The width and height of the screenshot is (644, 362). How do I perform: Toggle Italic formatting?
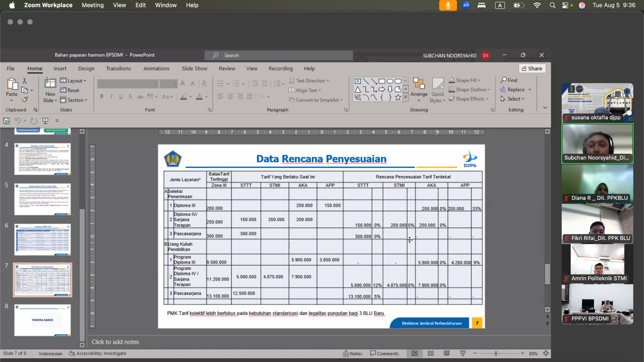[x=111, y=97]
